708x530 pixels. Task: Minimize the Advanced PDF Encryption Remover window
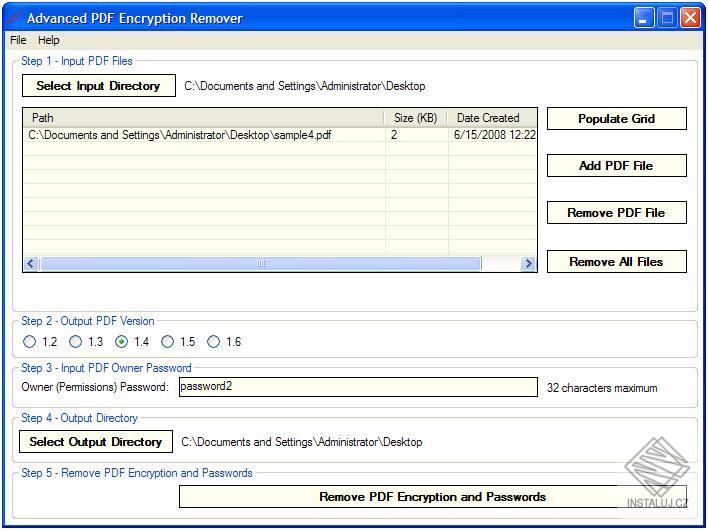pos(644,18)
